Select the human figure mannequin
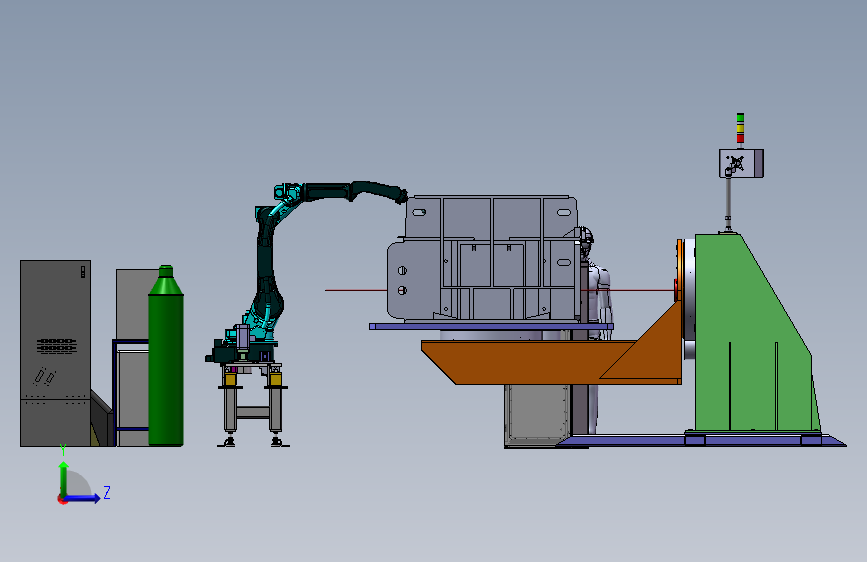 [x=598, y=288]
